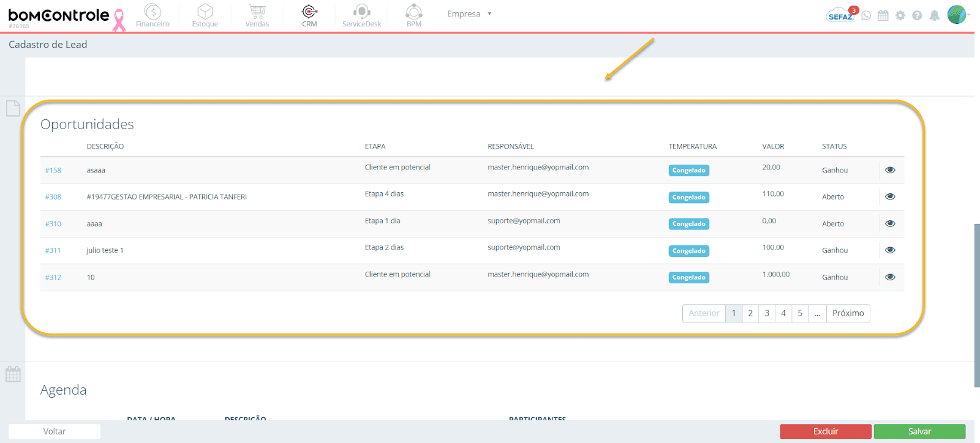The height and width of the screenshot is (443, 980).
Task: View opportunity #308 with eye icon
Action: click(890, 196)
